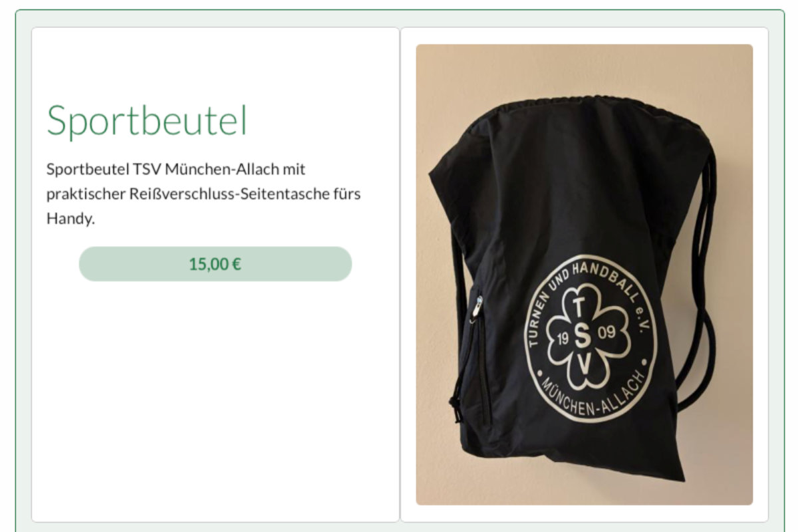Click the silver zipper pull on the bag
Screen dimensions: 798x532
click(477, 309)
